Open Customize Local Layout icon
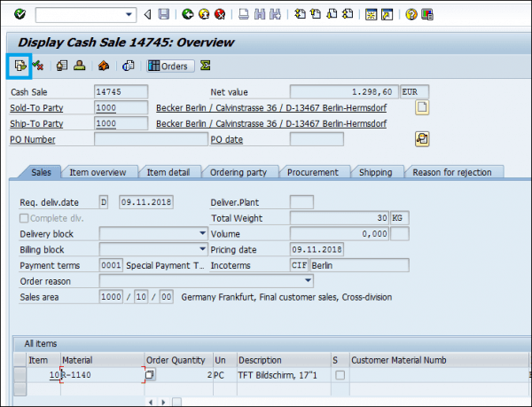 tap(427, 14)
